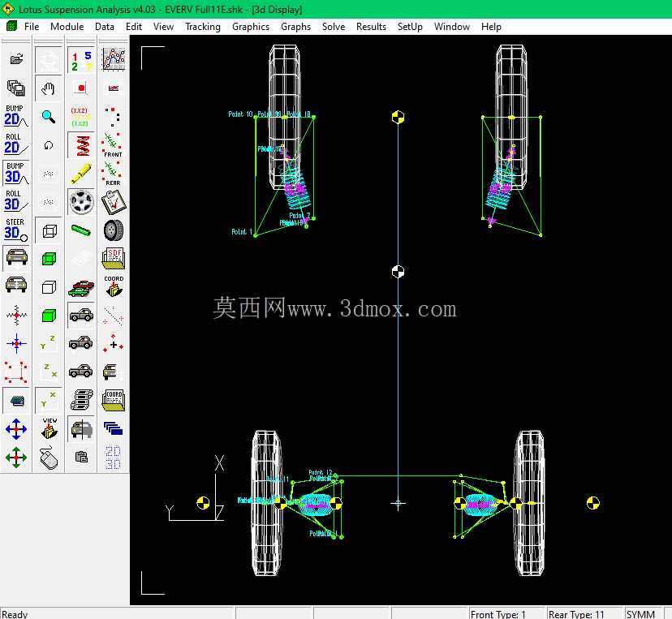672x619 pixels.
Task: Toggle the 1 2 5 numbered points icon
Action: [81, 59]
